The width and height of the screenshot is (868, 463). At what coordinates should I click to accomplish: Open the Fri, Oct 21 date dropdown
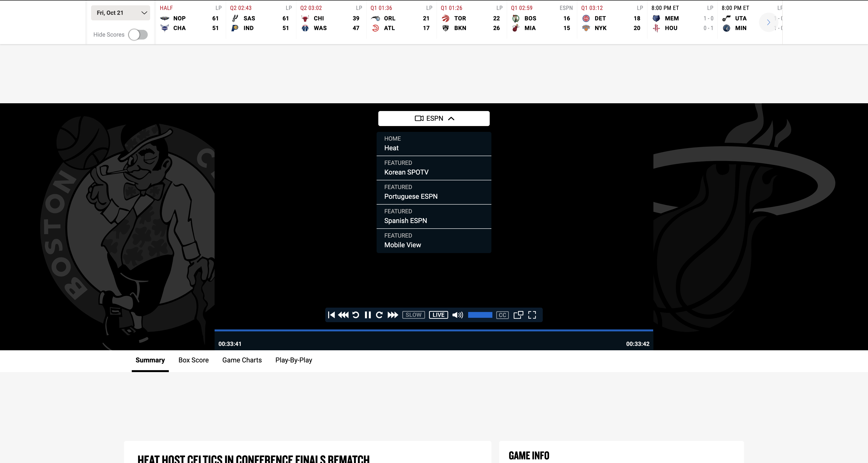click(x=120, y=13)
